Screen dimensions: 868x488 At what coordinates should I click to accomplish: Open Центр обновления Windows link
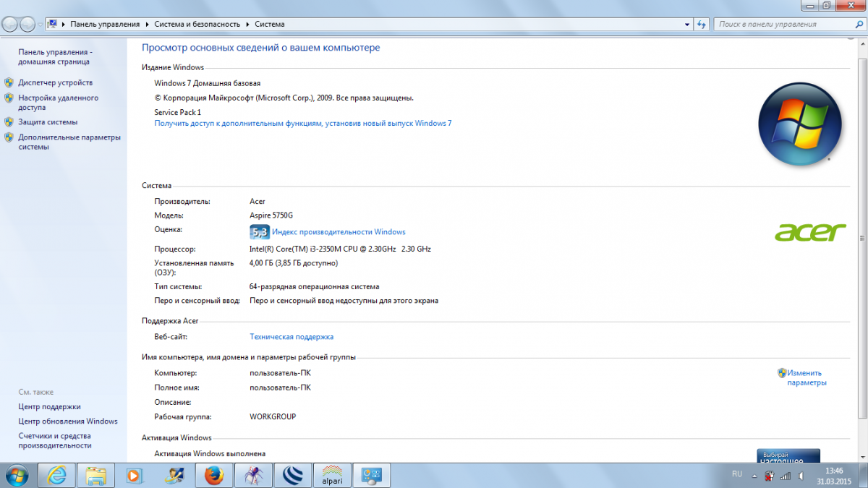click(x=68, y=421)
